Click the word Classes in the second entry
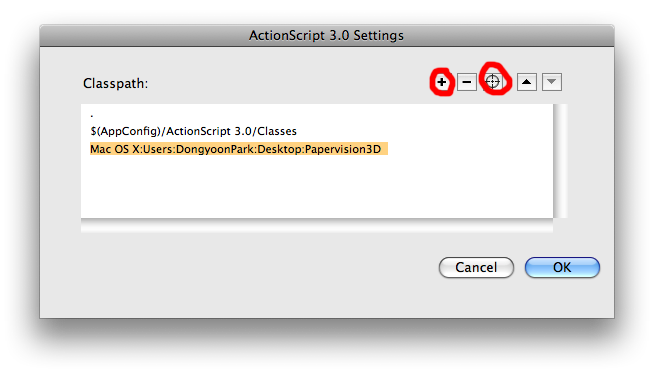The height and width of the screenshot is (373, 654). pyautogui.click(x=277, y=131)
